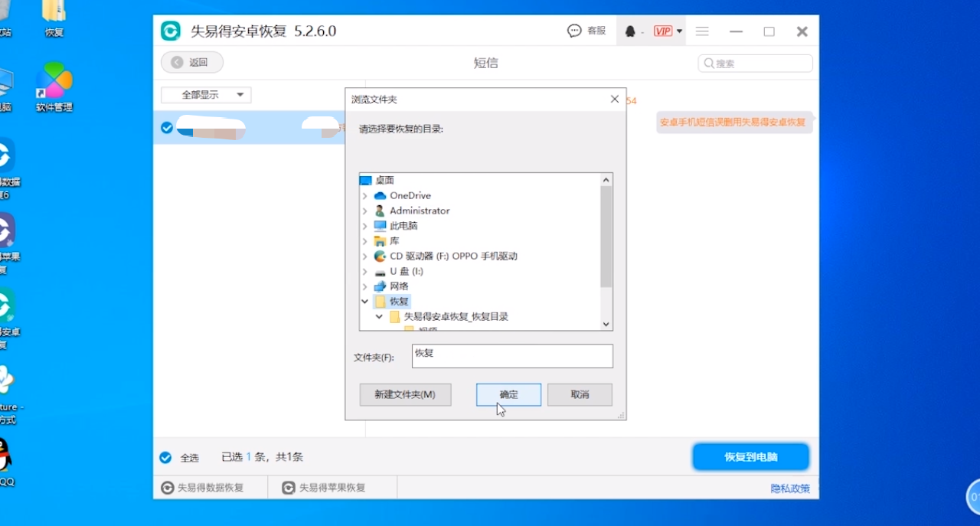This screenshot has width=980, height=526.
Task: Open the 全部显示 filter dropdown
Action: [x=206, y=95]
